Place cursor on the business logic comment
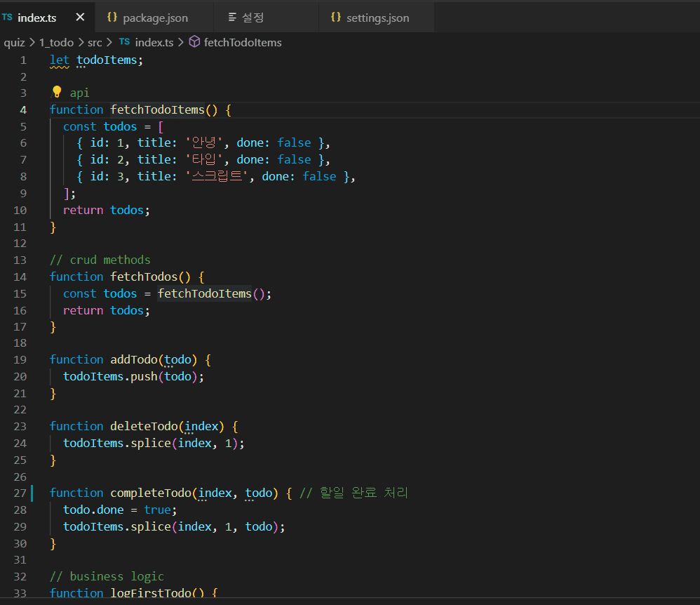Viewport: 700px width, 605px height. (x=107, y=576)
